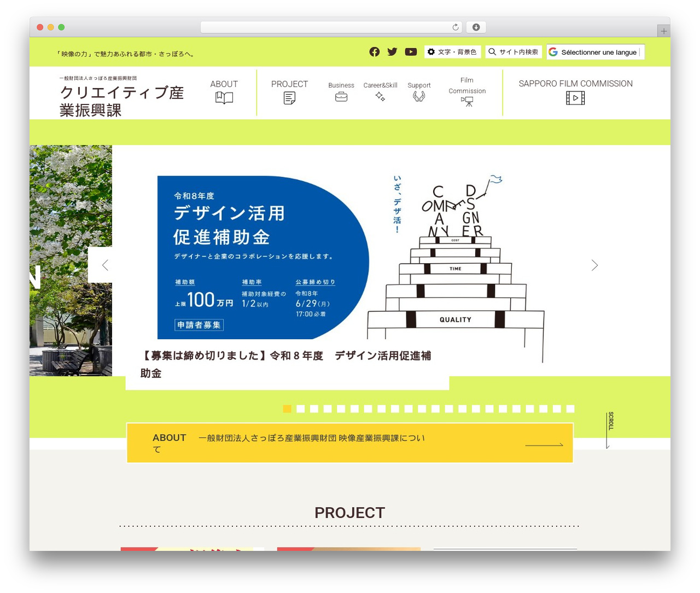The image size is (700, 593).
Task: Open the 【募集は締め切りました】 slide caption link
Action: point(286,364)
